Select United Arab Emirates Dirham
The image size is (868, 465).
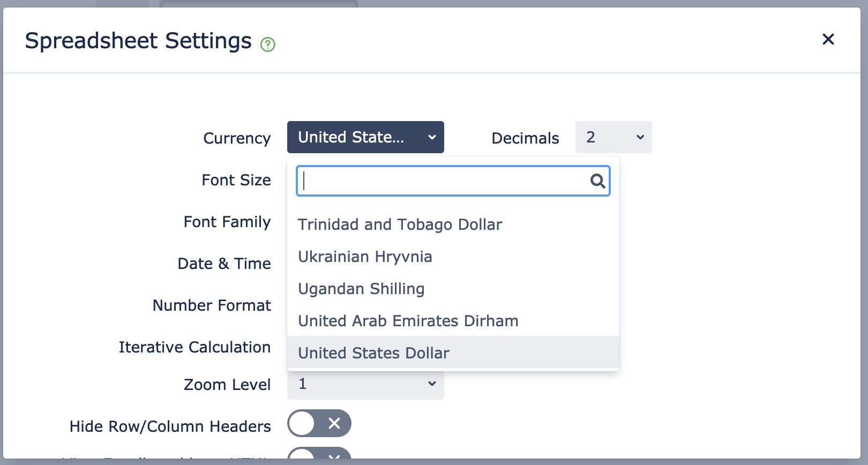(408, 321)
